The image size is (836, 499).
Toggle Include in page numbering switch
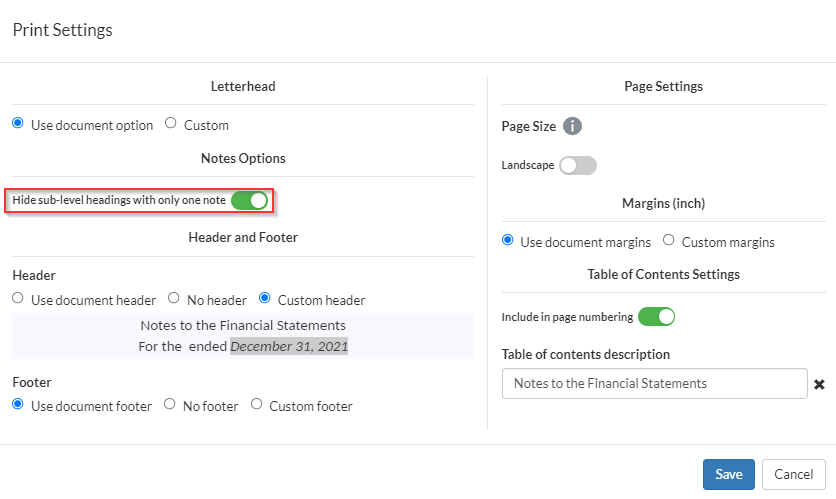[x=656, y=317]
